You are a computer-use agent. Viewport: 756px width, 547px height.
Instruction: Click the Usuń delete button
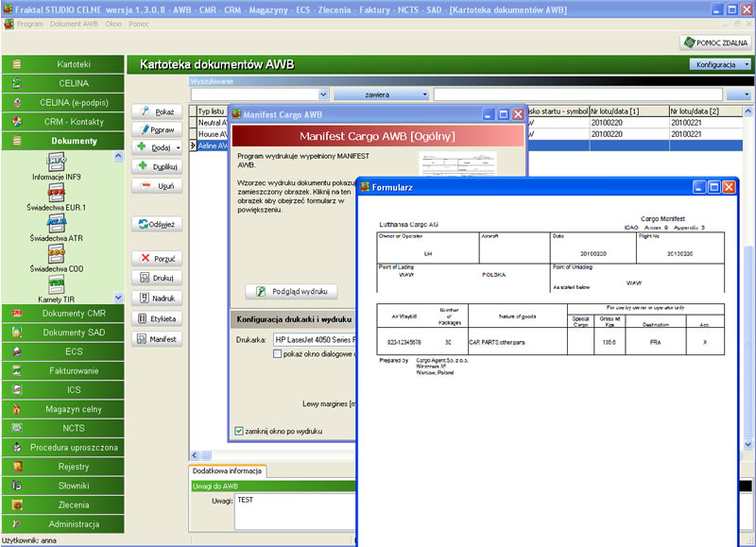(x=157, y=185)
